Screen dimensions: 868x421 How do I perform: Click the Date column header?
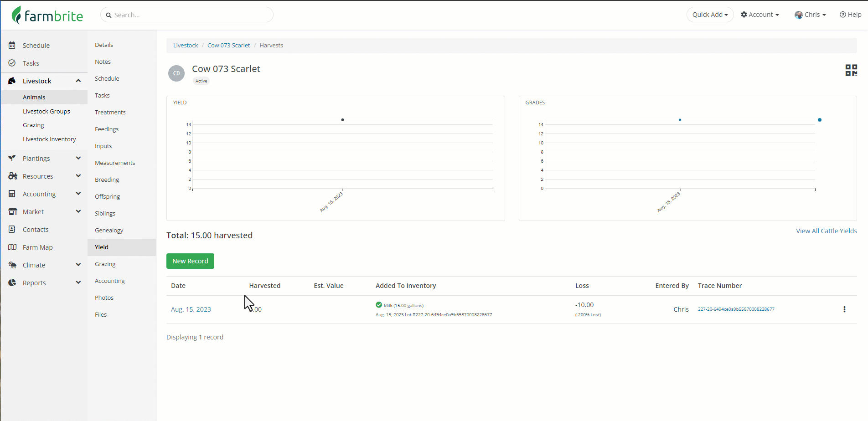(x=178, y=286)
